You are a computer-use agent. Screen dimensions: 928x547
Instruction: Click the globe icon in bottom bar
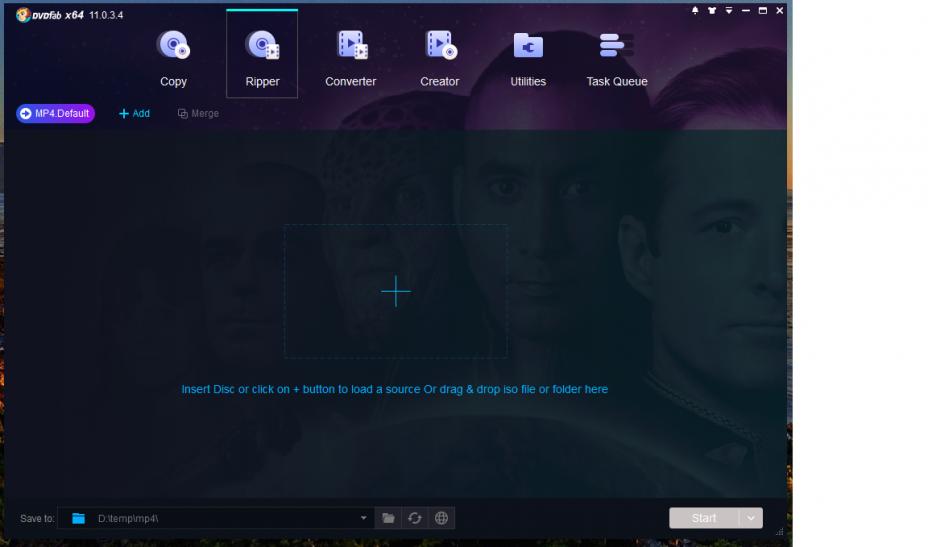tap(442, 518)
